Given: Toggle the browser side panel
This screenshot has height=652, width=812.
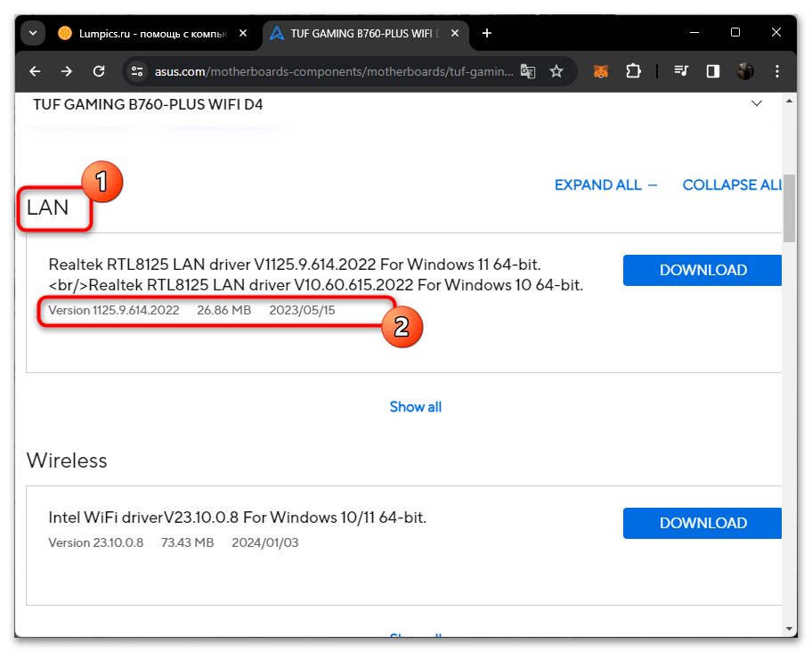Looking at the screenshot, I should pos(713,71).
